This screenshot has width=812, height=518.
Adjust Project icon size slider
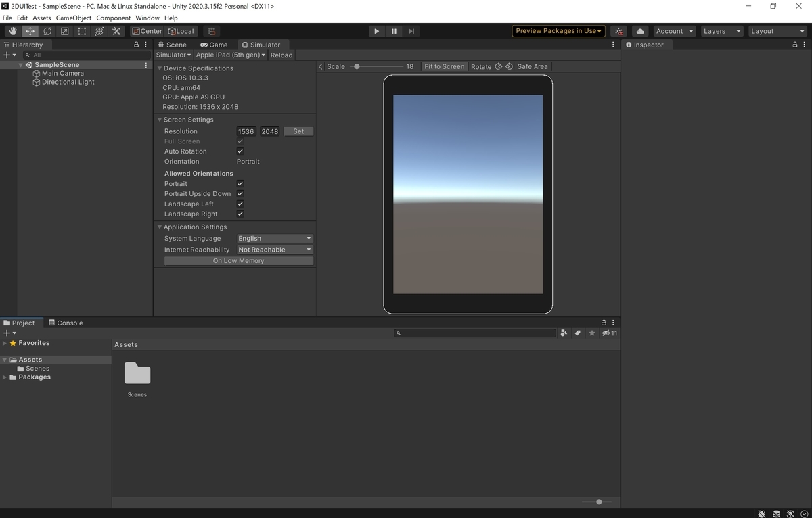point(597,502)
